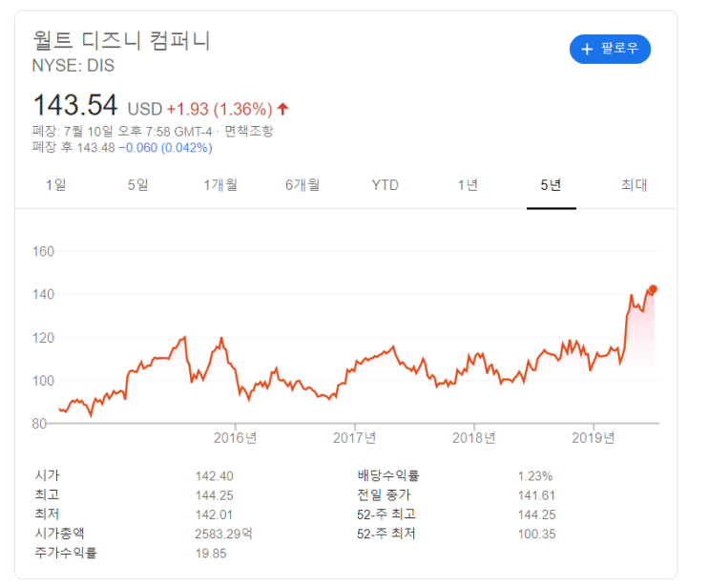Click the 2019년 axis label
This screenshot has height=588, width=709.
594,438
